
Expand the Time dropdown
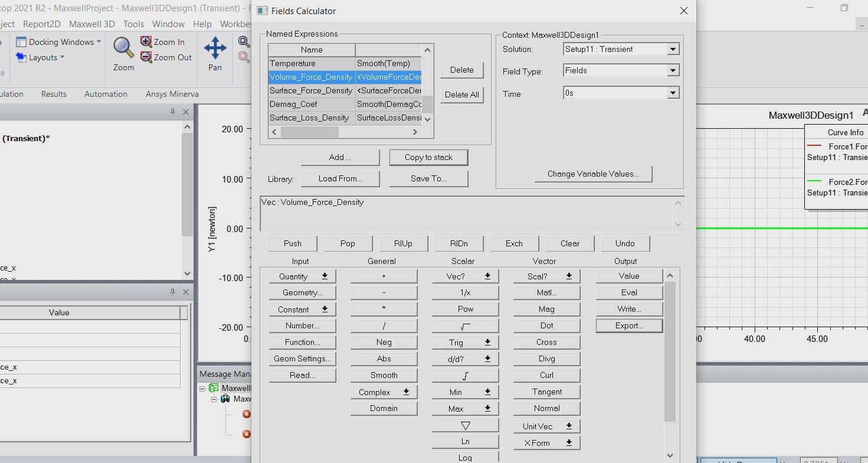673,93
